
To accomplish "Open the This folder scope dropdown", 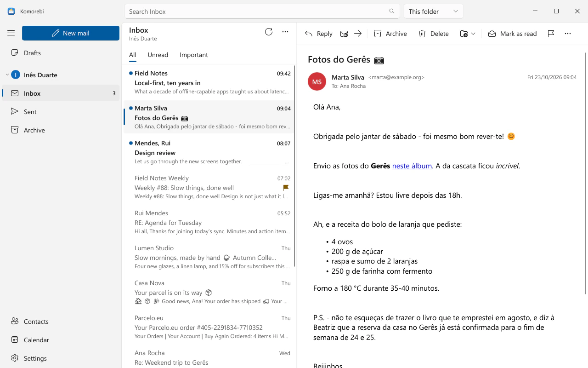I will click(433, 11).
